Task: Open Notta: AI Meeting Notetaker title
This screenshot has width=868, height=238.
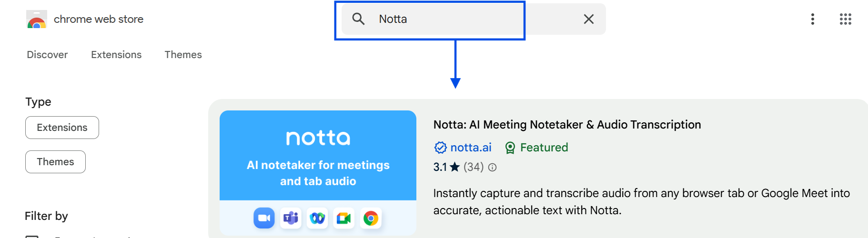Action: [x=567, y=125]
